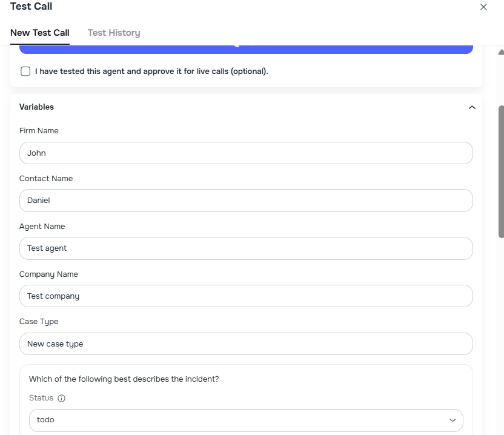Screen dimensions: 504x435
Task: Close the Test Call panel
Action: (x=483, y=7)
